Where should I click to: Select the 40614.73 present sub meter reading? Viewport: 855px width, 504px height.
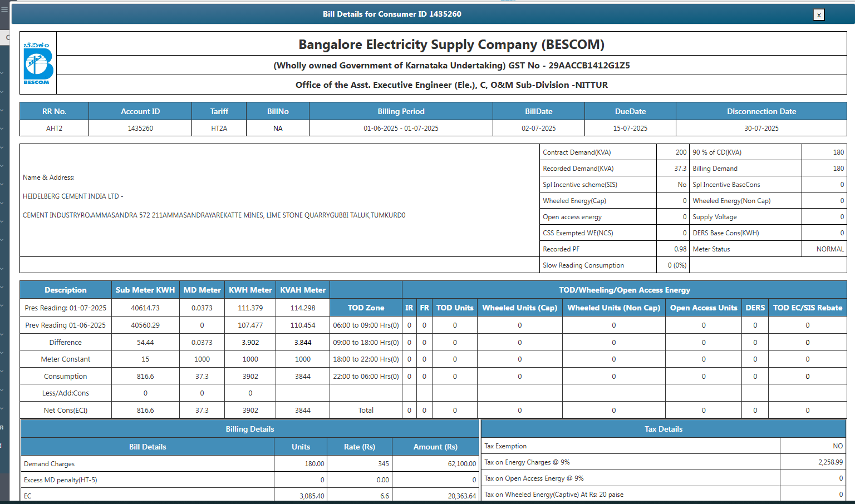(x=145, y=308)
